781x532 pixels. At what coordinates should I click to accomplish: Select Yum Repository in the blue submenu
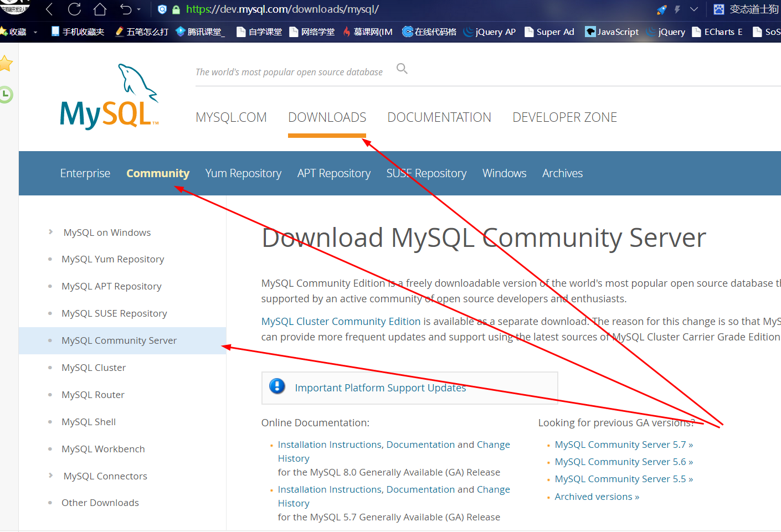click(x=243, y=173)
